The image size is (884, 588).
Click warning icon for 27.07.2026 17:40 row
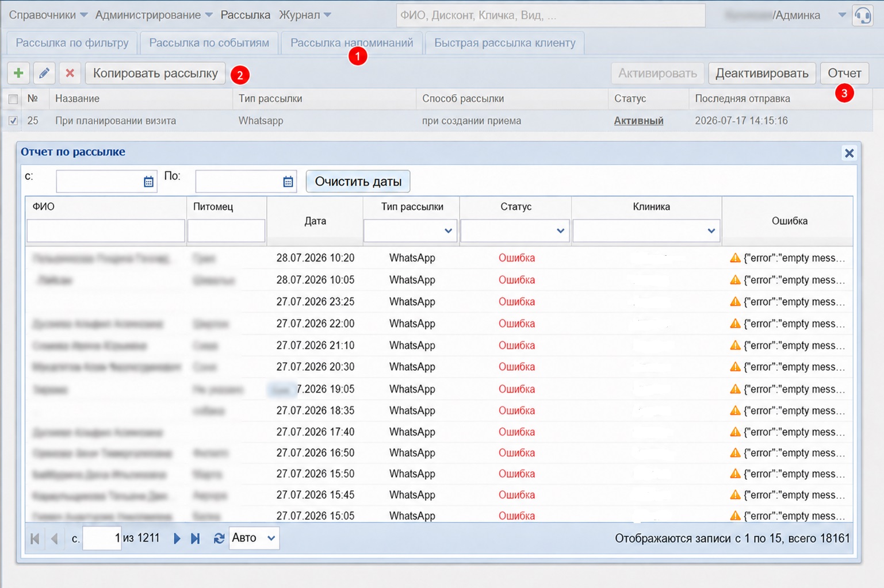(x=735, y=431)
